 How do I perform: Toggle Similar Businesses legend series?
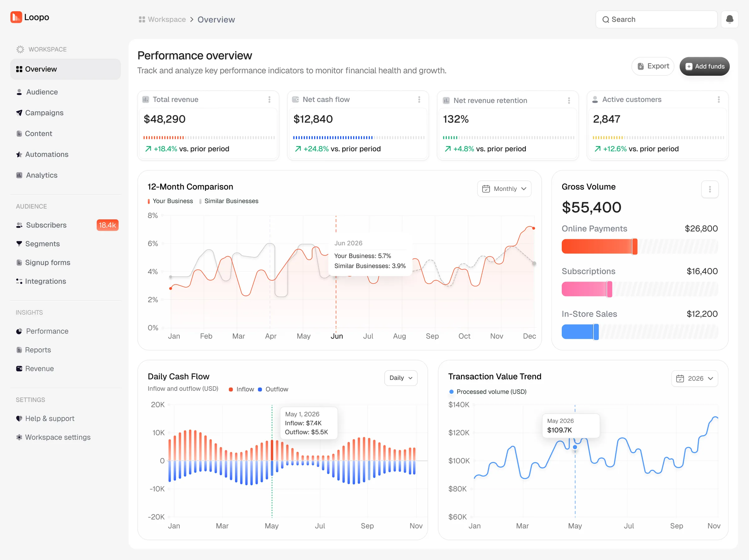pos(229,201)
